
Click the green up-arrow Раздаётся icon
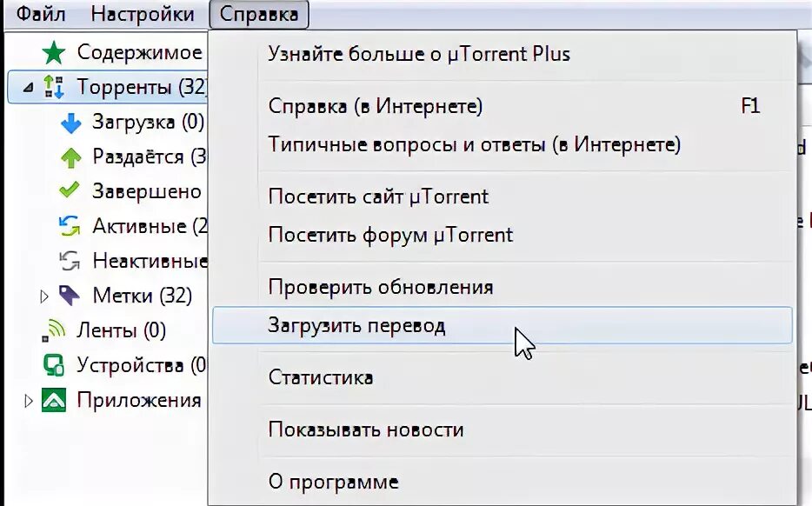click(71, 157)
